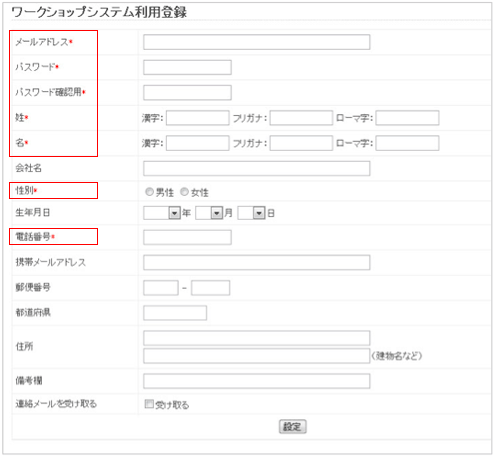Focus the パスワード field
The image size is (496, 458).
point(187,67)
